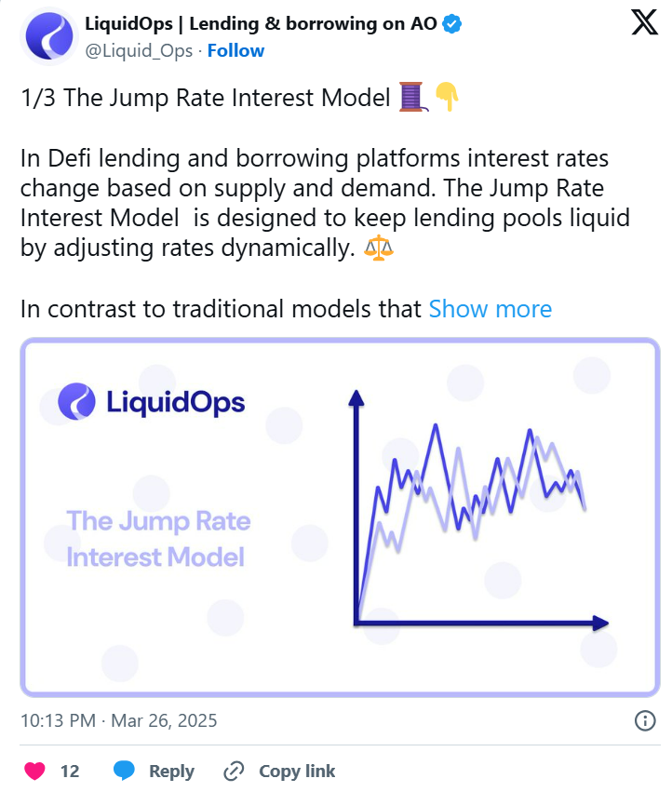The image size is (672, 792).
Task: Open the info circle icon below the image
Action: pos(644,720)
